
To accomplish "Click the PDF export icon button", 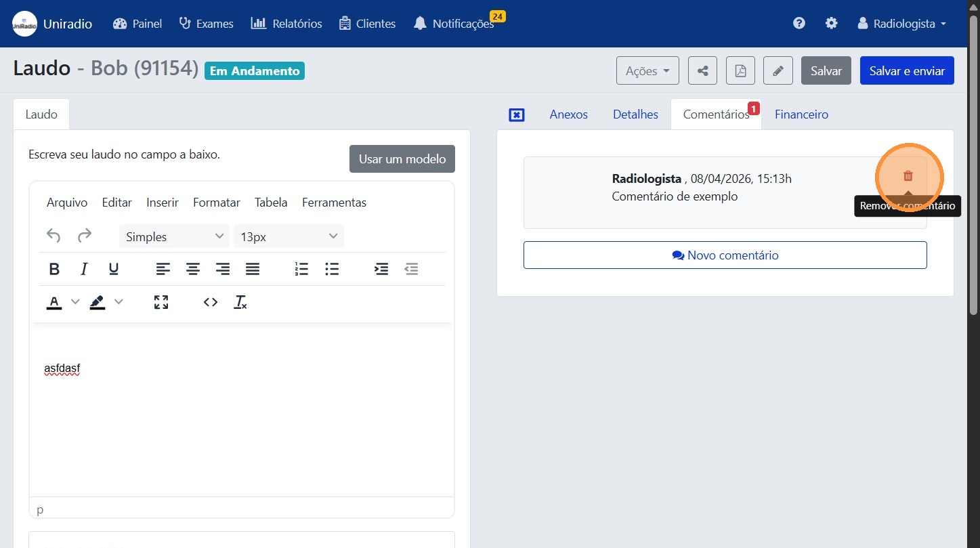I will click(x=740, y=70).
